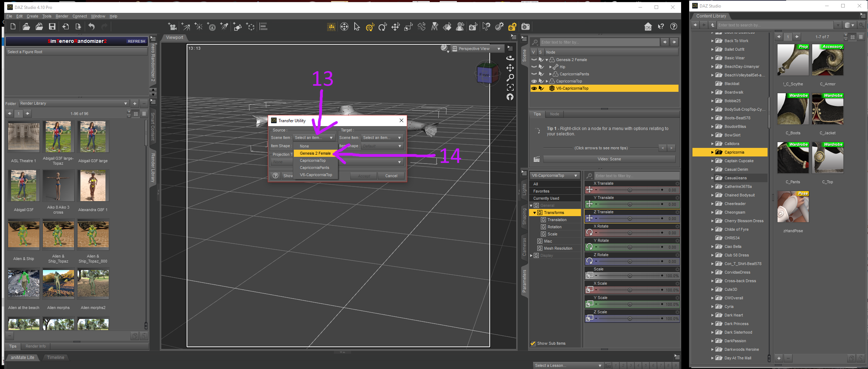
Task: Select the Node Selection arrow tool
Action: pos(357,27)
